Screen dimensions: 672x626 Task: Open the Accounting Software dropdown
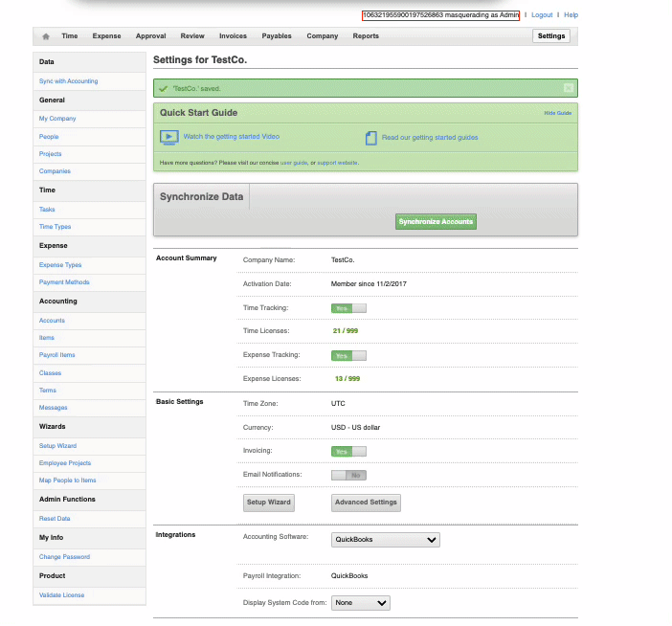pyautogui.click(x=385, y=540)
